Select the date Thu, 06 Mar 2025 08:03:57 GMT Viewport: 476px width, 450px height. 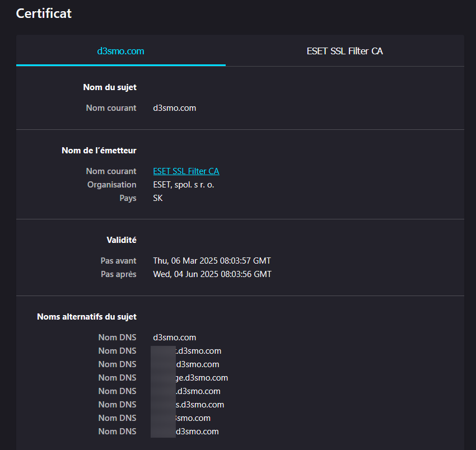pos(212,261)
